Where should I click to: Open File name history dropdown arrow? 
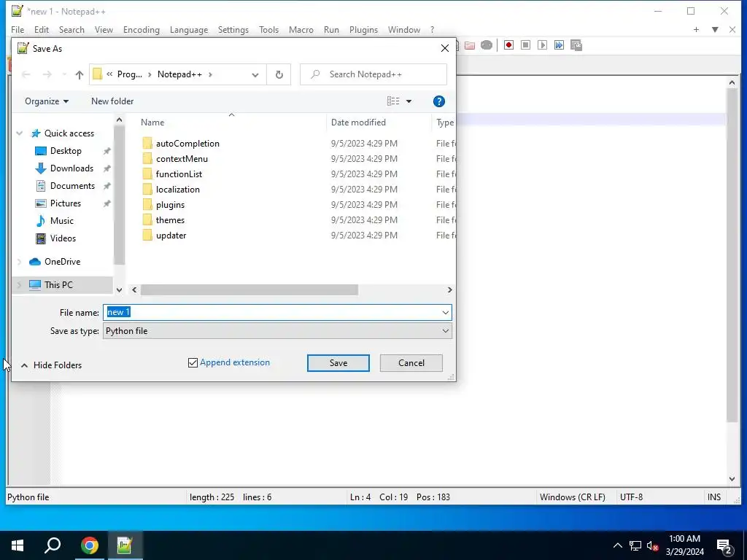(x=445, y=313)
